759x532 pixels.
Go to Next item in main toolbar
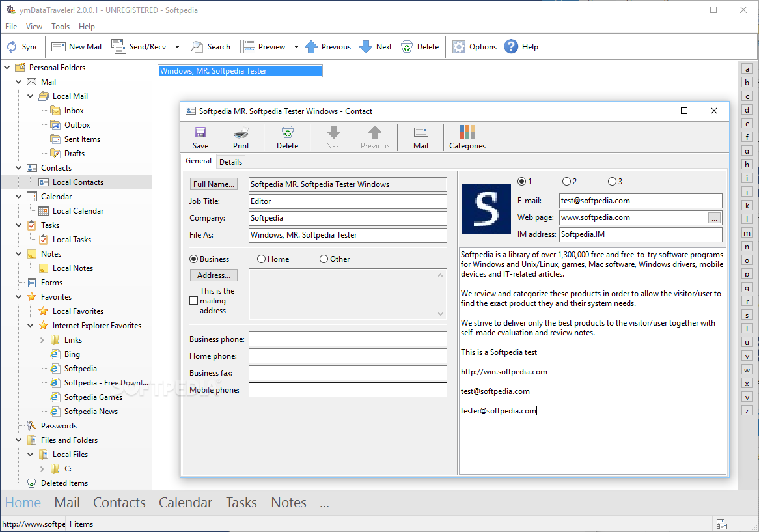(366, 47)
